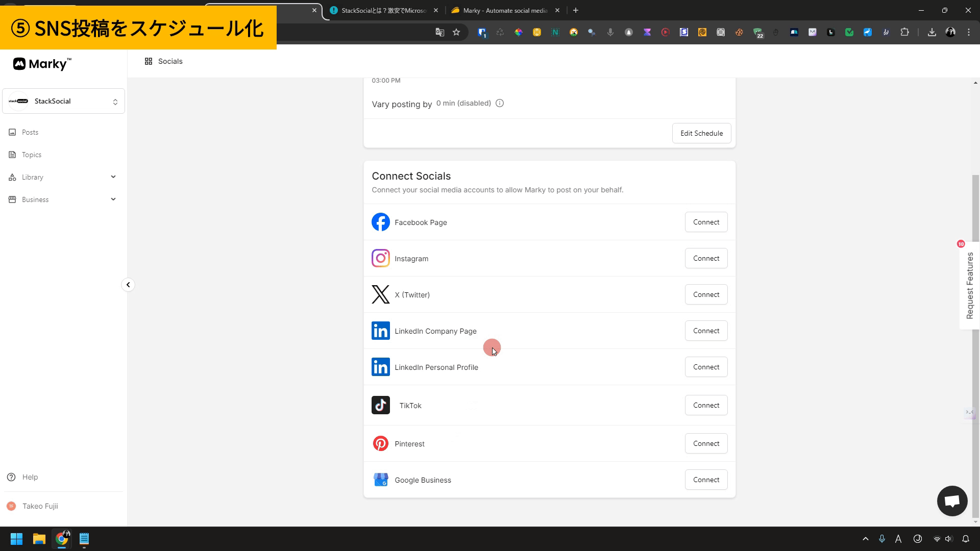Open StackSocial workspace switcher

click(x=63, y=101)
